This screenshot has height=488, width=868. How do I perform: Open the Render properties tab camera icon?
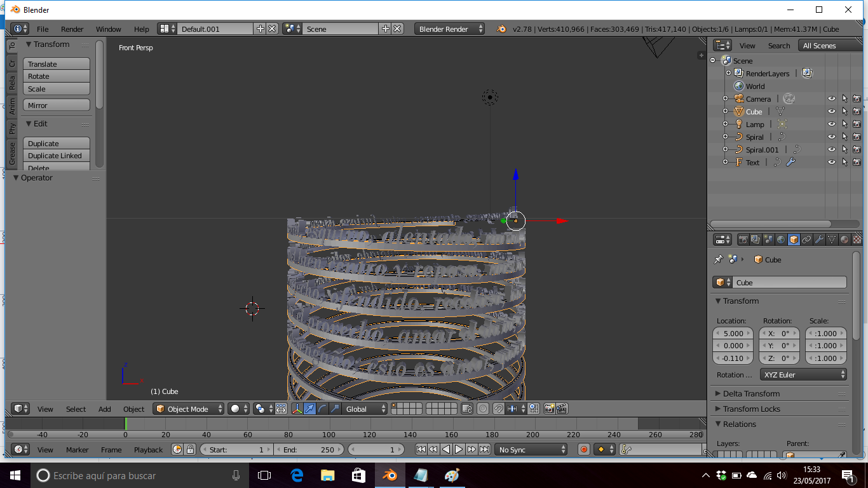tap(743, 240)
